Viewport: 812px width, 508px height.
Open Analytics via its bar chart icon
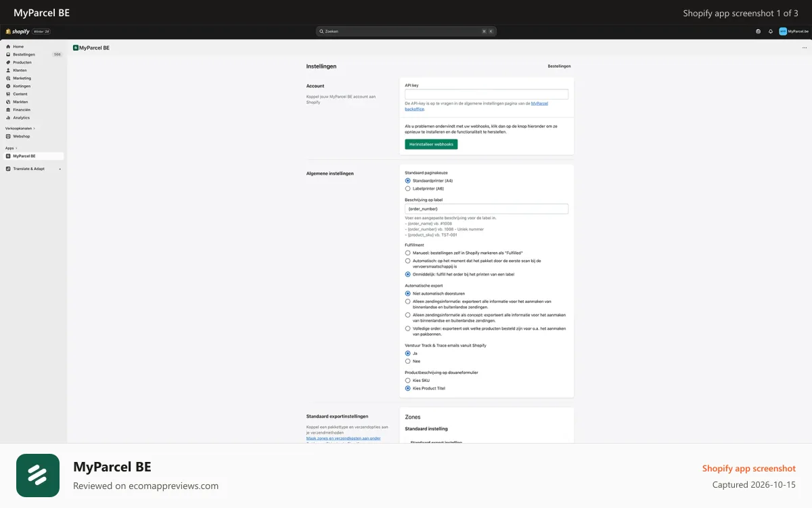7,118
